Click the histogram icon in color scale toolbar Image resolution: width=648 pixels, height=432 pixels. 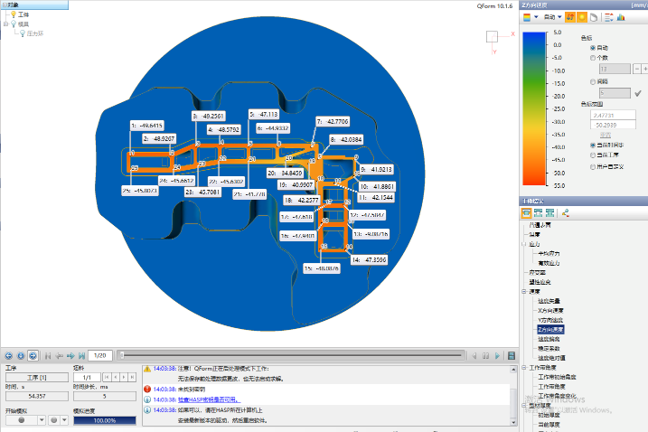click(x=620, y=17)
